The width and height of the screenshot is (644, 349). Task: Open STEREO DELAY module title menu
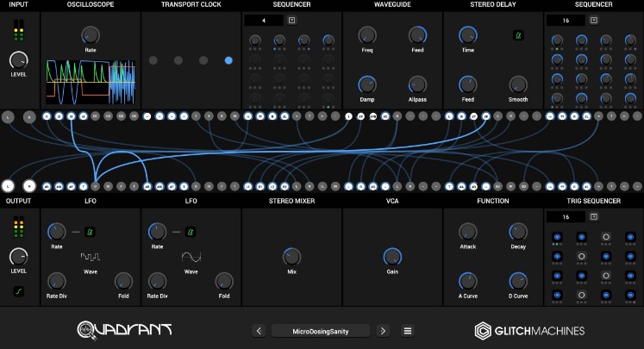[493, 4]
